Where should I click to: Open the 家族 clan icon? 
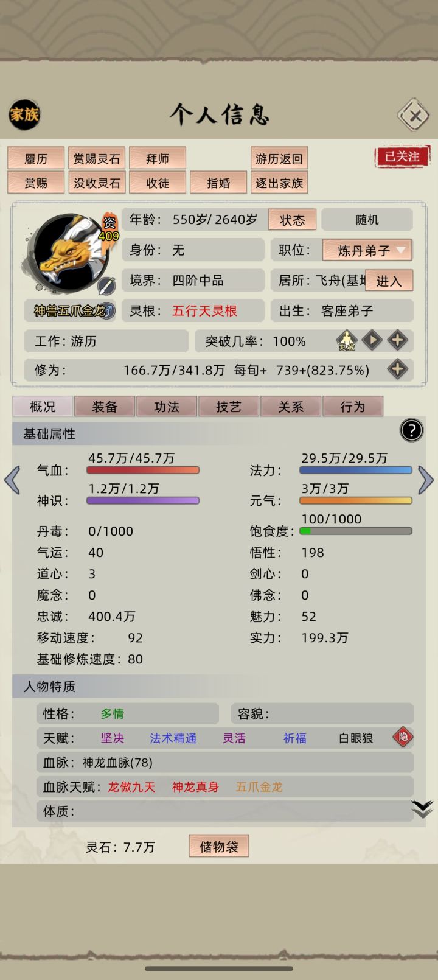pos(24,114)
